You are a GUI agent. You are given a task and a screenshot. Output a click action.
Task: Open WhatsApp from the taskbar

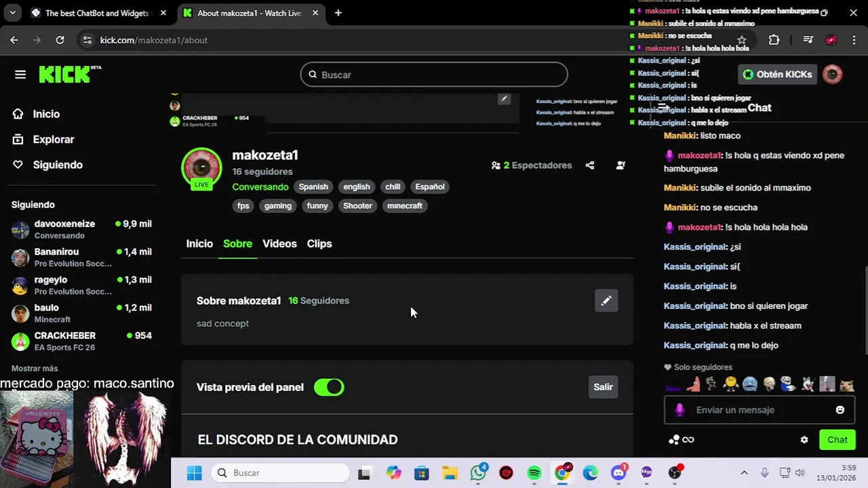click(479, 473)
